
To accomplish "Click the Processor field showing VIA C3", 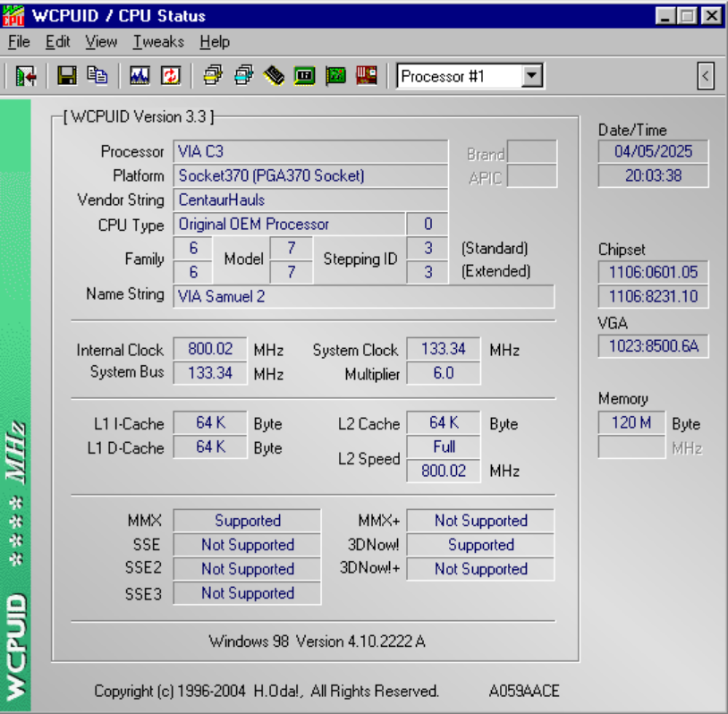I will click(310, 151).
